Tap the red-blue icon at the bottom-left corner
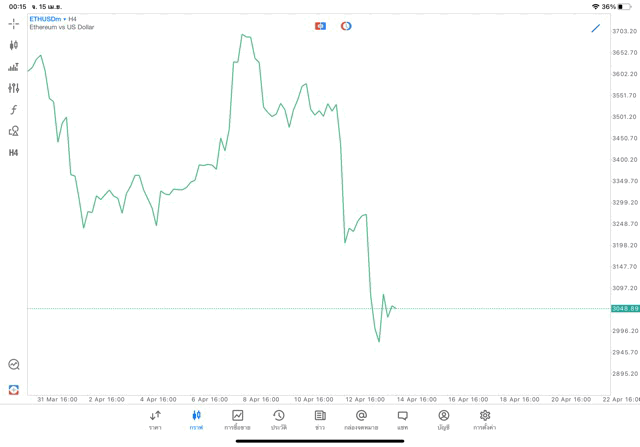Screen dimensions: 640x447 tap(14, 389)
